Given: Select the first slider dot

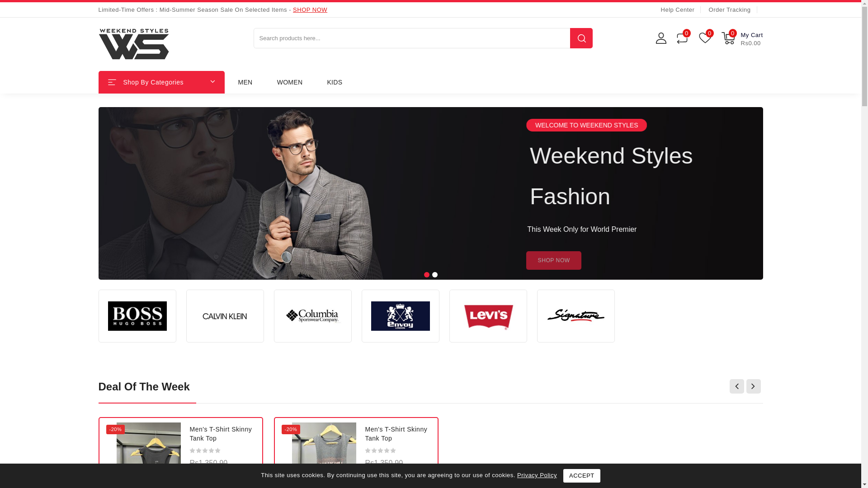Looking at the screenshot, I should pyautogui.click(x=426, y=275).
